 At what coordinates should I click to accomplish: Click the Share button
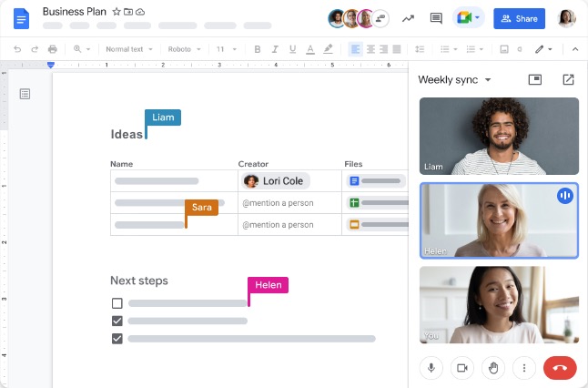coord(519,18)
